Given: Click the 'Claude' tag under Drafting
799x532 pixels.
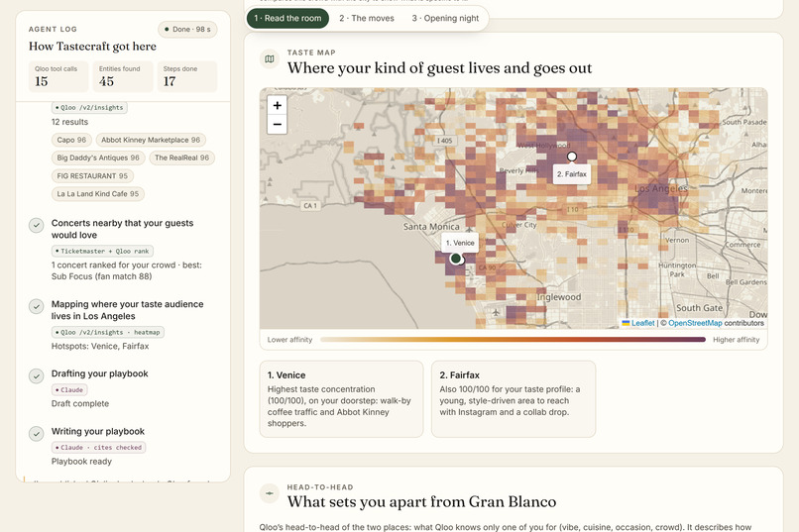Looking at the screenshot, I should pos(69,390).
